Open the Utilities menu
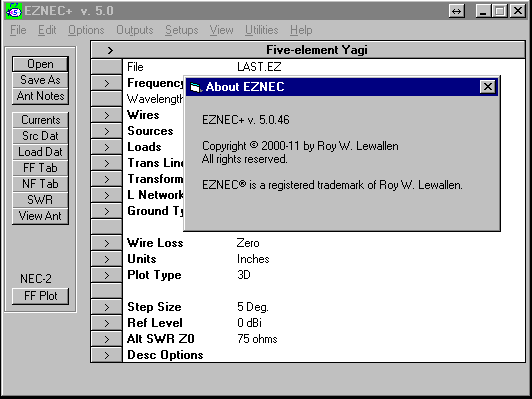The image size is (532, 399). coord(262,30)
